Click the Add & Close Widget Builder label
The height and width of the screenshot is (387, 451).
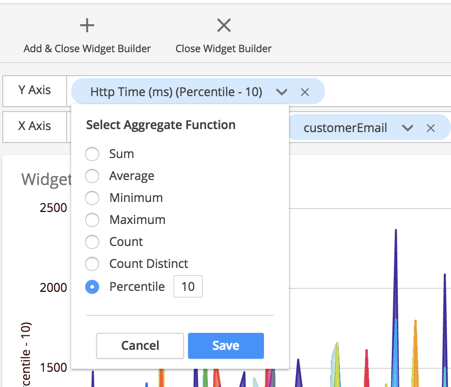(87, 49)
